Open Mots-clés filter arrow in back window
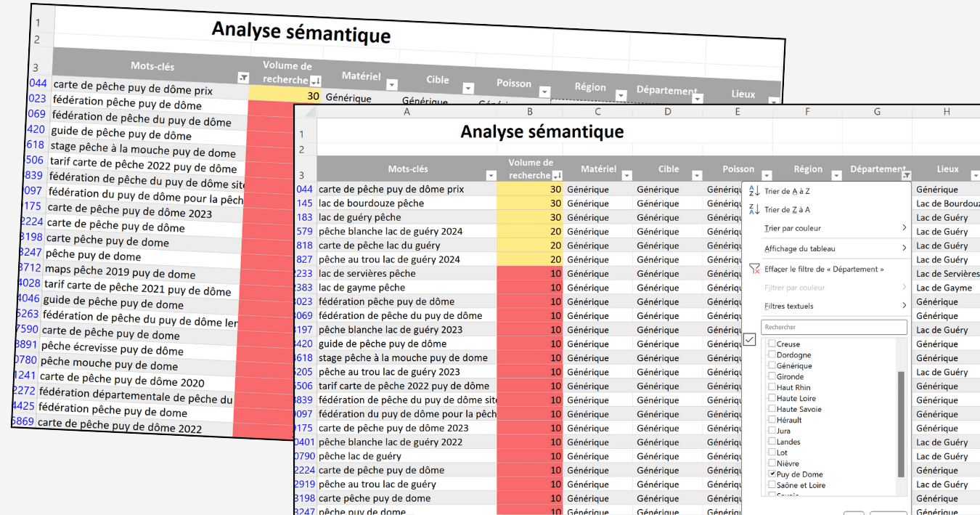Image resolution: width=980 pixels, height=515 pixels. point(243,78)
